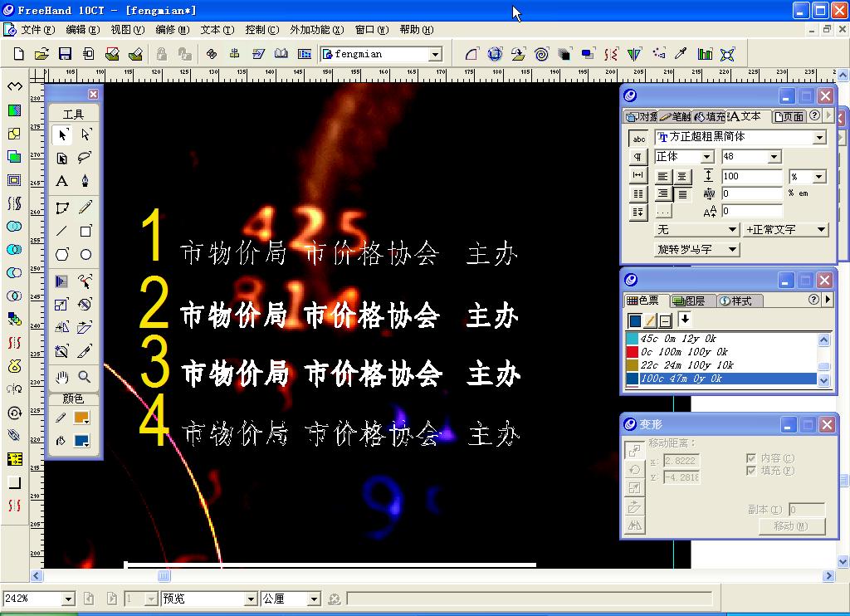Viewport: 850px width, 616px height.
Task: Open the font size dropdown showing 48
Action: point(774,157)
